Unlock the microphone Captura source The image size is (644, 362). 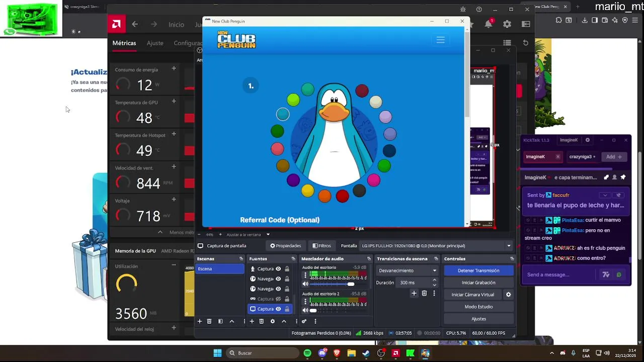[287, 269]
